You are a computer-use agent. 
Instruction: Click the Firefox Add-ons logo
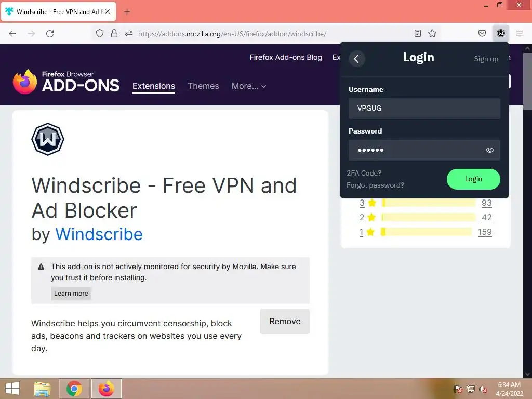click(66, 82)
